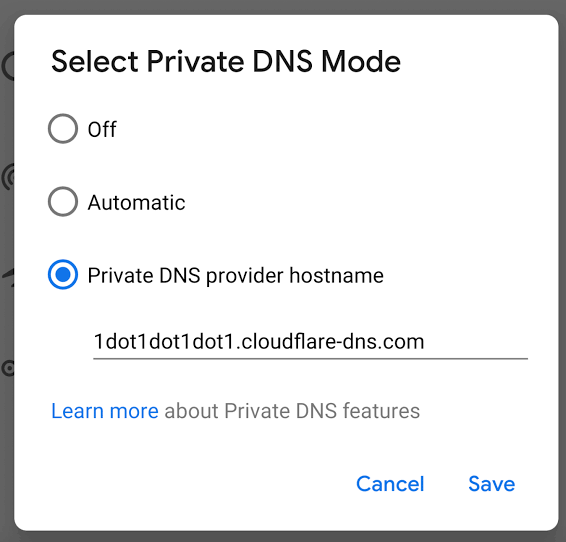Choose the Automatic radio button

pos(63,201)
